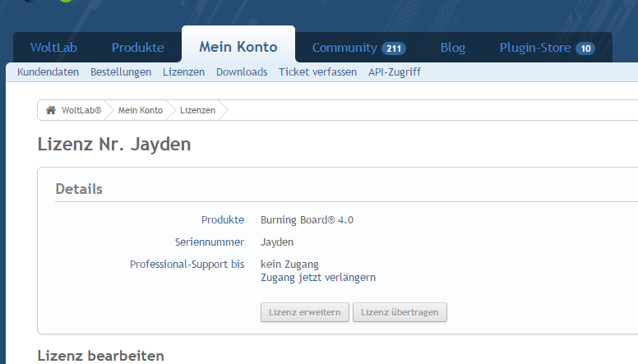This screenshot has height=364, width=638.
Task: Open the Community tab label
Action: coord(344,48)
